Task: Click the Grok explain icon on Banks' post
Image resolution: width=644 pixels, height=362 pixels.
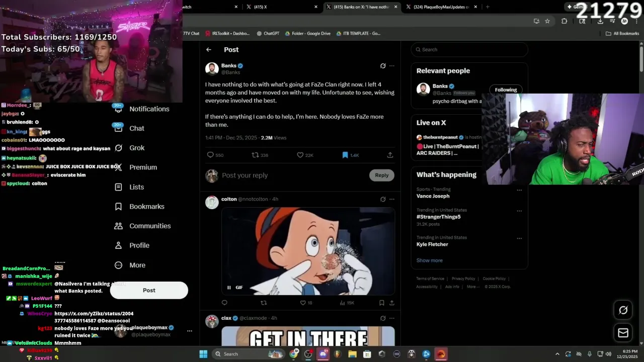Action: [383, 66]
